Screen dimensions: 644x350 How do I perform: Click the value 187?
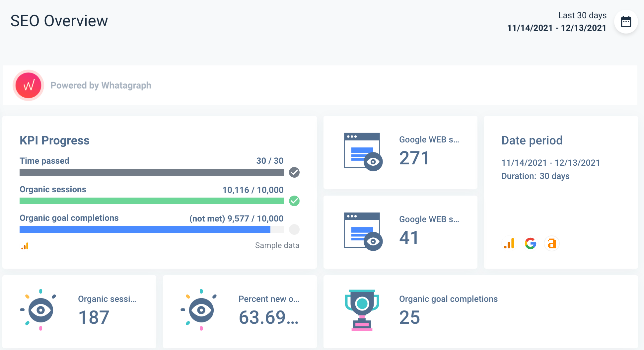tap(94, 317)
